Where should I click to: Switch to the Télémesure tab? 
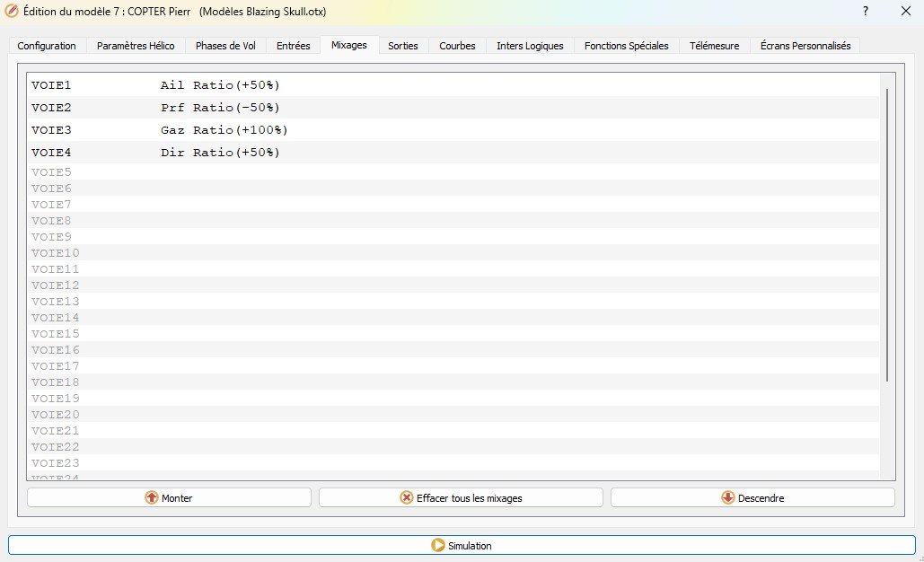tap(714, 45)
